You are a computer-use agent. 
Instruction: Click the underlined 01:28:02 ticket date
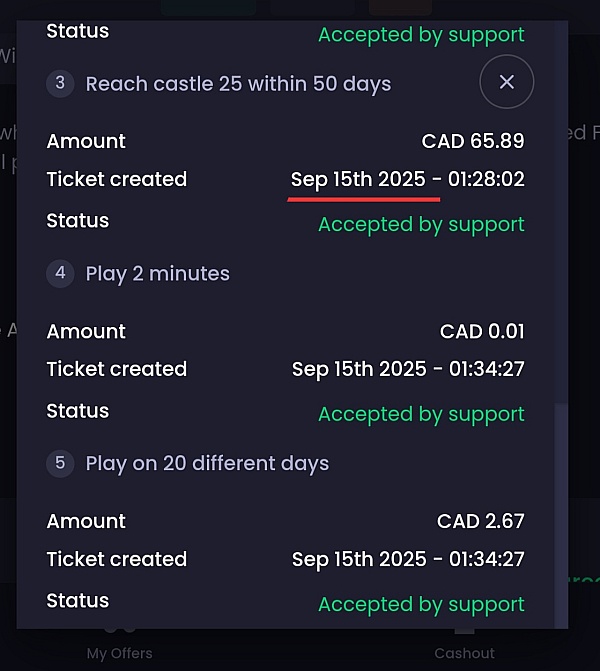pos(407,180)
